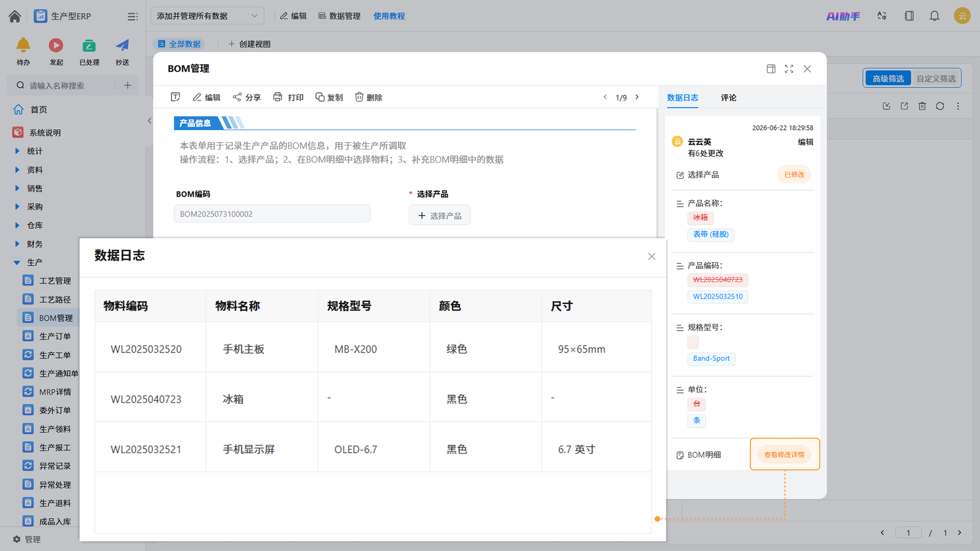Click the BOM编码 input field
Image resolution: width=980 pixels, height=551 pixels.
pyautogui.click(x=272, y=214)
